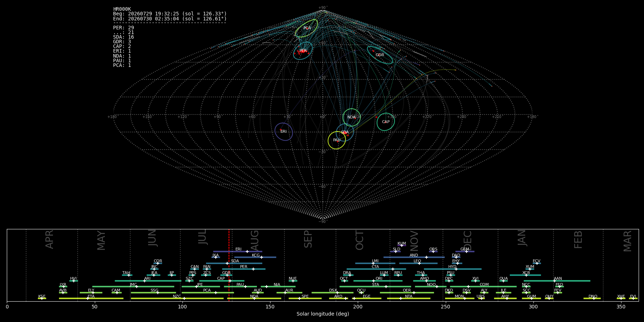Screen dimensions: 644x322
Task: Click the KUM shower label in the timeline
Action: (x=402, y=244)
